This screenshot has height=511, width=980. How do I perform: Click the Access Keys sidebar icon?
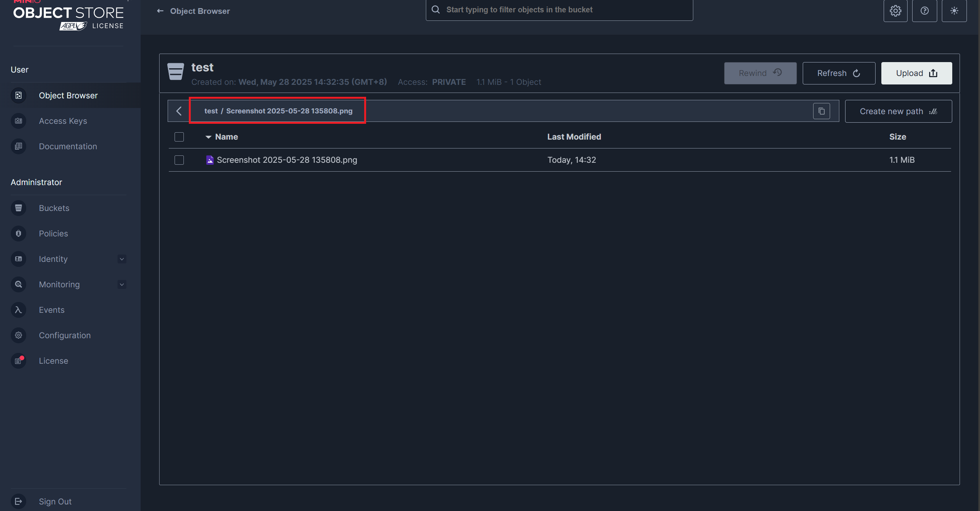[x=18, y=121]
